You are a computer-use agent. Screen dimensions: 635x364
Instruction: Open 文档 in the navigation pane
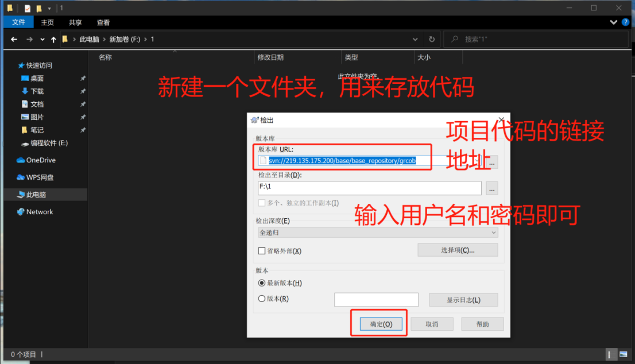point(37,104)
